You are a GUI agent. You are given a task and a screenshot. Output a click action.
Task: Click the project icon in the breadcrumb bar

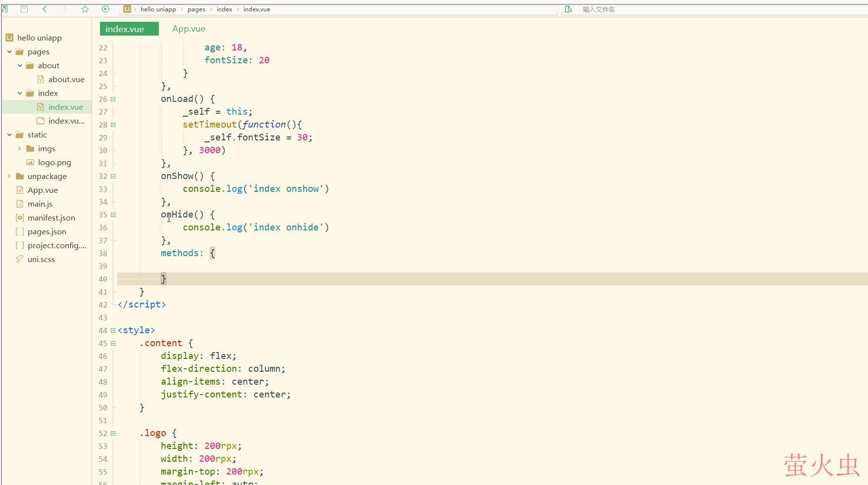point(127,9)
